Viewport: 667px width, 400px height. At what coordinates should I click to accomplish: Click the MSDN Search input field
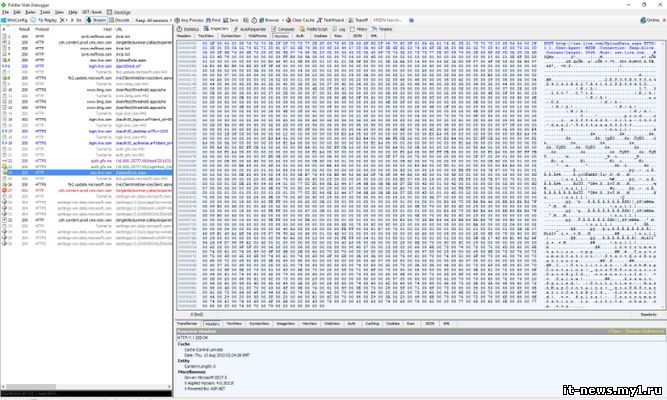(x=389, y=20)
